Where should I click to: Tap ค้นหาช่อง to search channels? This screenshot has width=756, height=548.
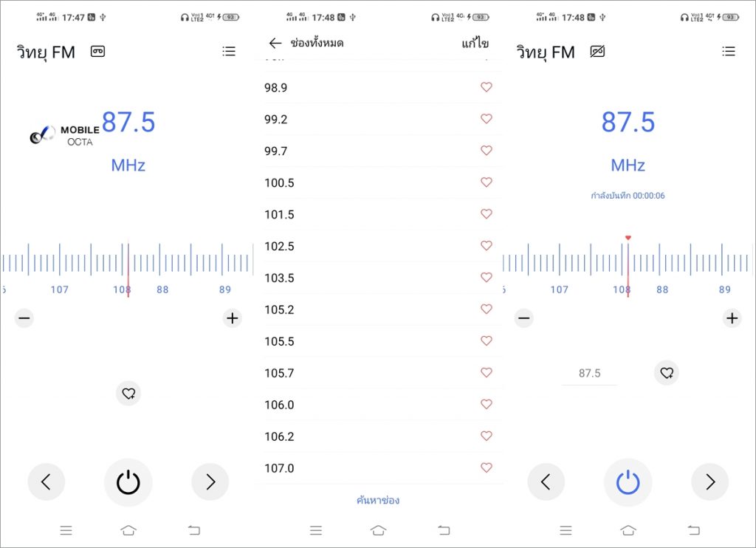point(378,500)
